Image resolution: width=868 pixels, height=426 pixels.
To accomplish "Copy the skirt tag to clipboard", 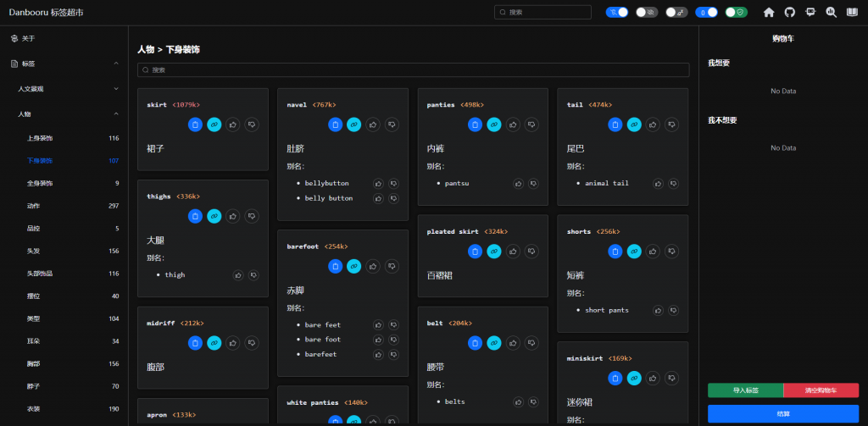I will [x=195, y=124].
